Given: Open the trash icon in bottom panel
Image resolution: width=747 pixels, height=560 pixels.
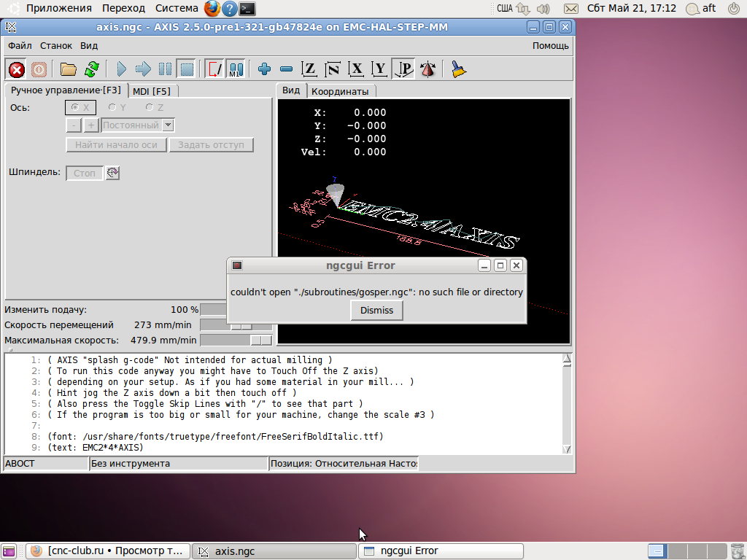Looking at the screenshot, I should 737,551.
